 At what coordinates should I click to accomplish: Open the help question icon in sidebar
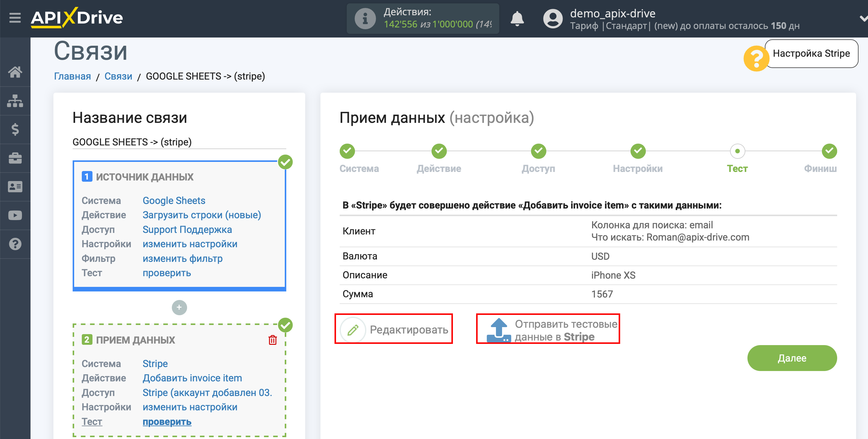tap(15, 244)
